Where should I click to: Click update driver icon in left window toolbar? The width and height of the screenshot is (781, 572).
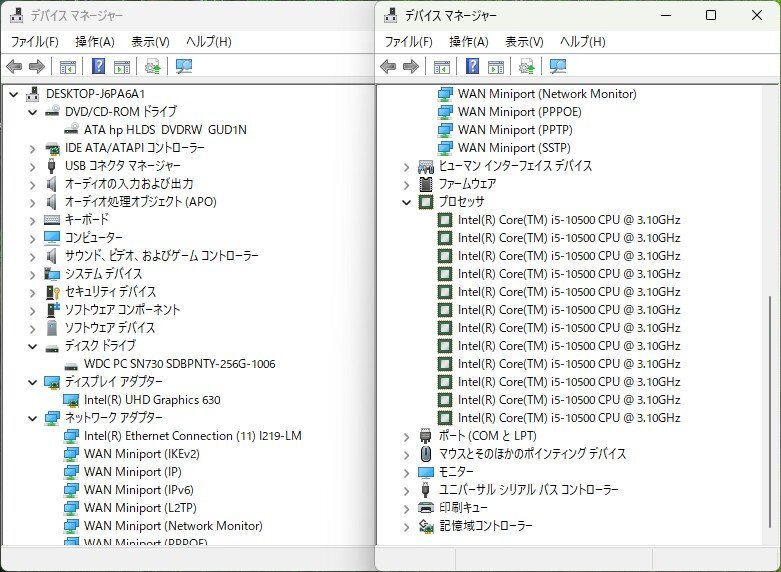pos(152,66)
